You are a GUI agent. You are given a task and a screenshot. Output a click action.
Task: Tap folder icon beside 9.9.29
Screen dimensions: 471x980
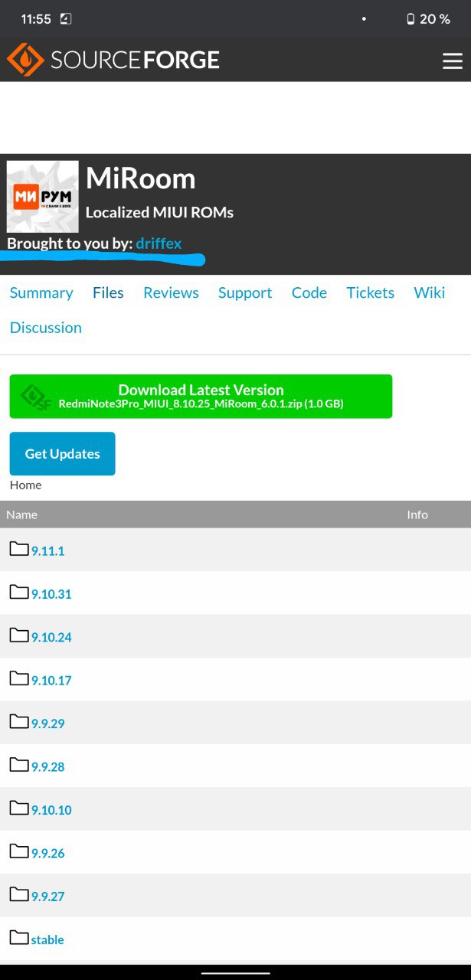point(19,721)
